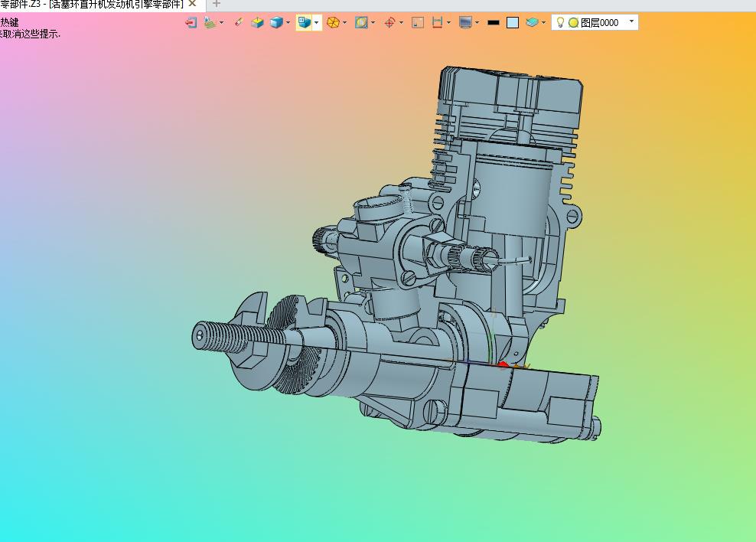Viewport: 756px width, 542px height.
Task: Select the eraser tool icon
Action: point(238,22)
